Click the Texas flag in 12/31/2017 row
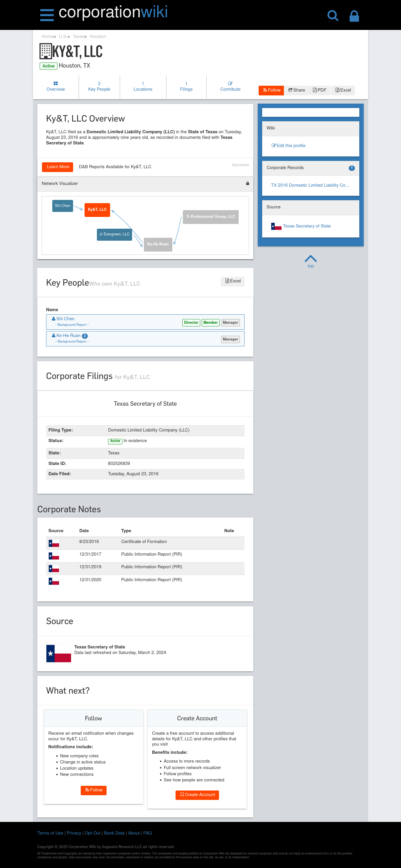This screenshot has width=401, height=868. pos(54,556)
